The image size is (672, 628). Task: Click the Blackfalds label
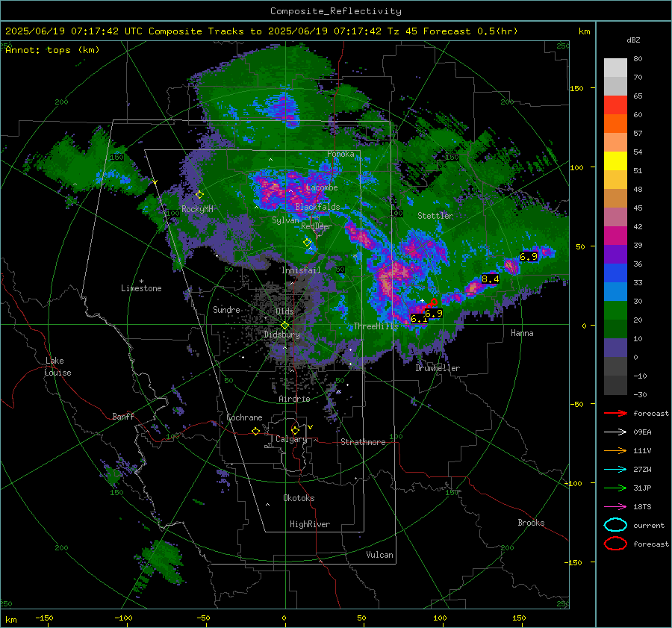tap(317, 207)
